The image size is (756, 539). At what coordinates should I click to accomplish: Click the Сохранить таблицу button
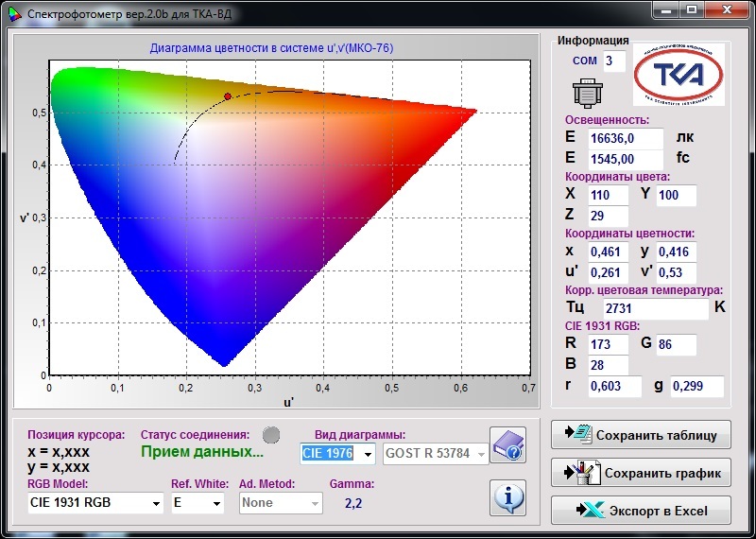(x=641, y=436)
